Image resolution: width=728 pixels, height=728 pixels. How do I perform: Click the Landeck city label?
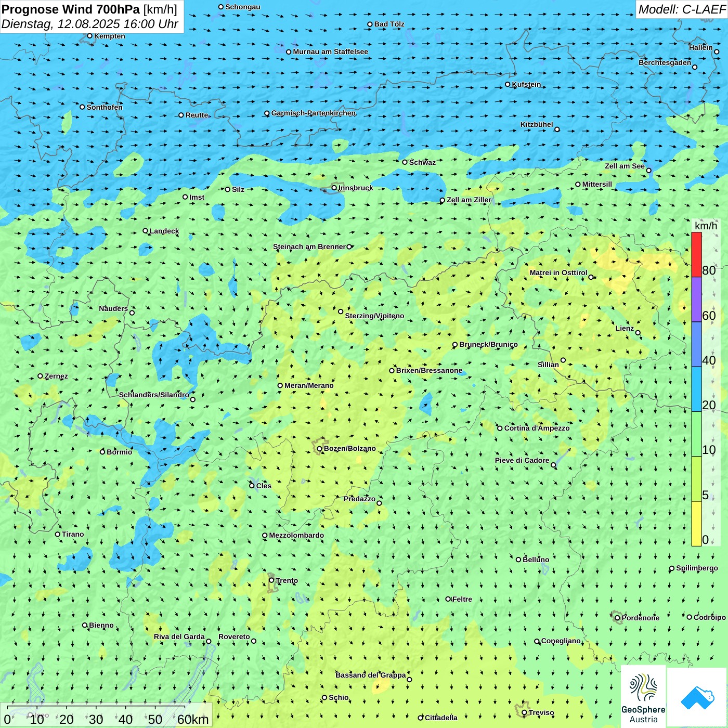[x=164, y=231]
